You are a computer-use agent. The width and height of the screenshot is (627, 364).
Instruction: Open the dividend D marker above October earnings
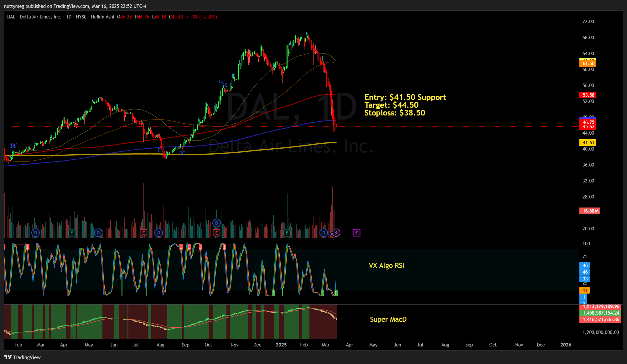(x=216, y=223)
